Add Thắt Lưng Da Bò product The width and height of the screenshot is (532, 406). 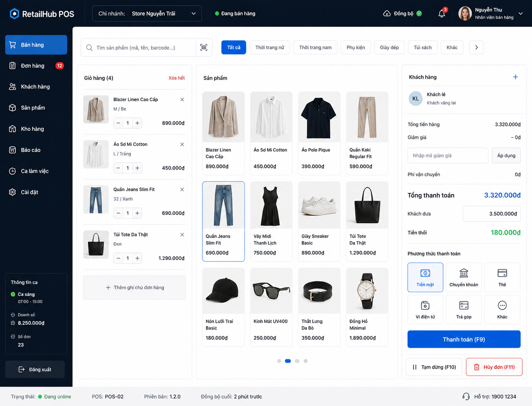coord(319,307)
